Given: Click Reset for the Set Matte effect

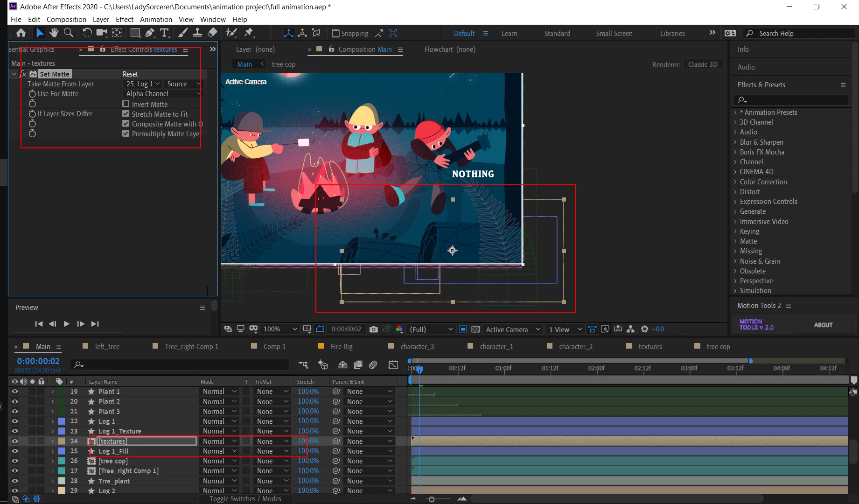Looking at the screenshot, I should pos(130,74).
